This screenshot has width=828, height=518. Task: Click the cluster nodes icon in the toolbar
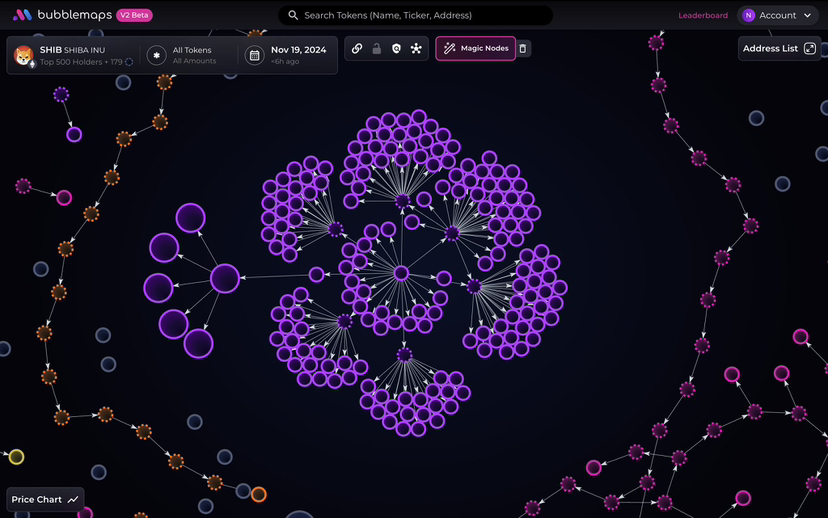416,48
